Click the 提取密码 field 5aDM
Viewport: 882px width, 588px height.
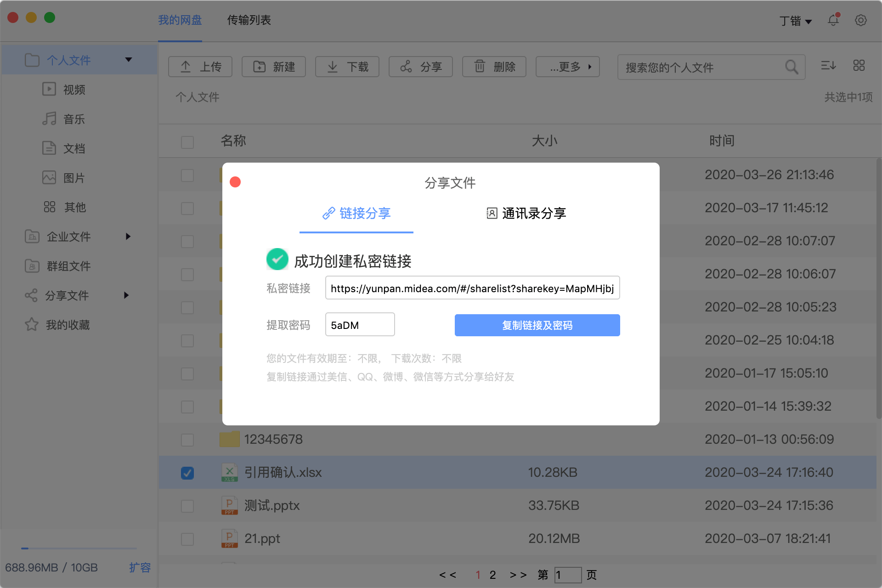[360, 324]
